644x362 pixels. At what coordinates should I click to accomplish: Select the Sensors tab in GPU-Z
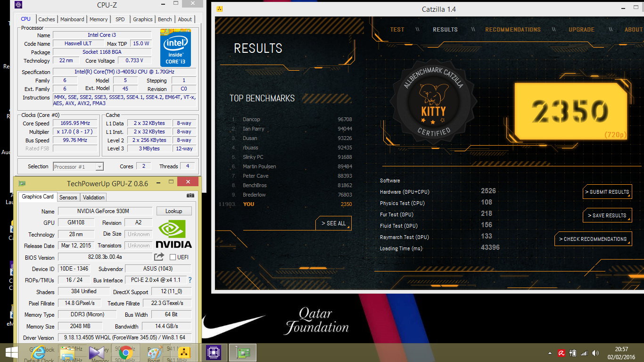pos(68,197)
